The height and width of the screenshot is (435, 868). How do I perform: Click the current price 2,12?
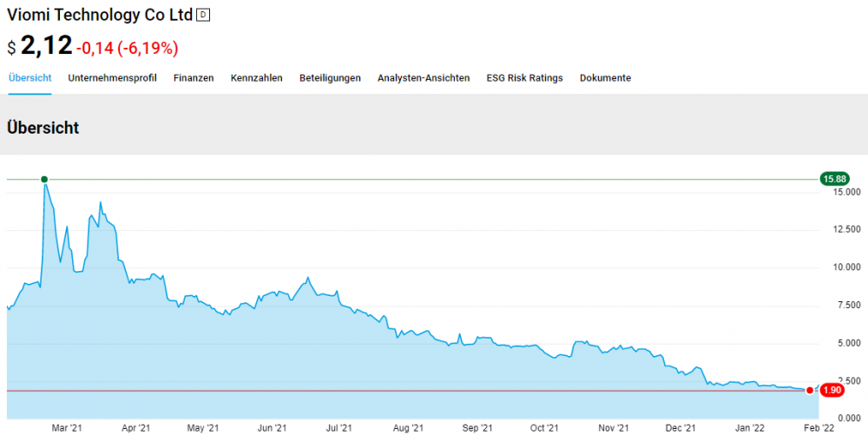point(47,45)
